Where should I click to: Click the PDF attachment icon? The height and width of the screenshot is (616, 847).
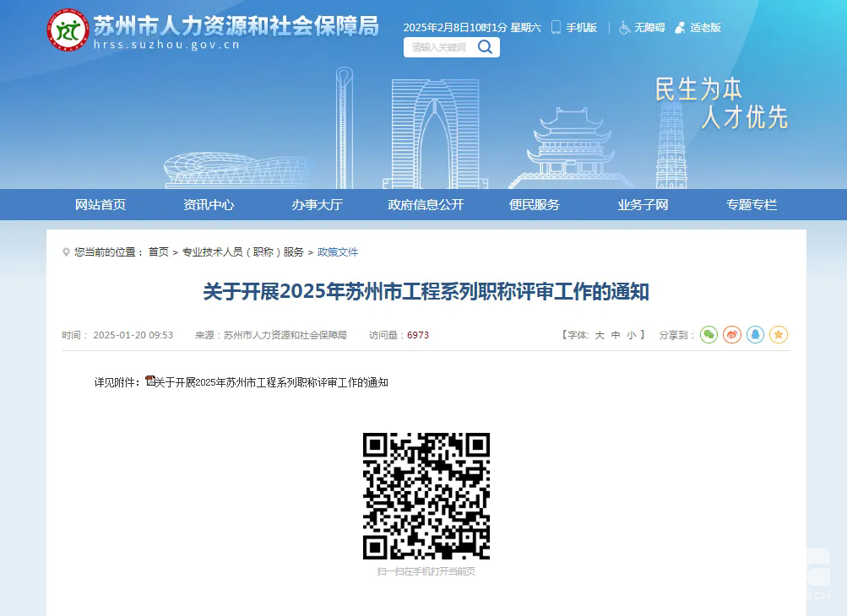point(150,381)
